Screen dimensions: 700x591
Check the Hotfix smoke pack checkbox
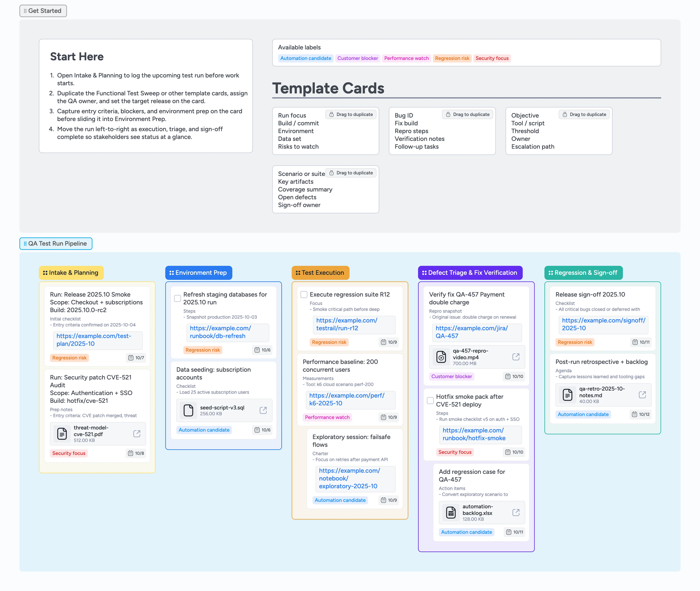click(x=430, y=400)
